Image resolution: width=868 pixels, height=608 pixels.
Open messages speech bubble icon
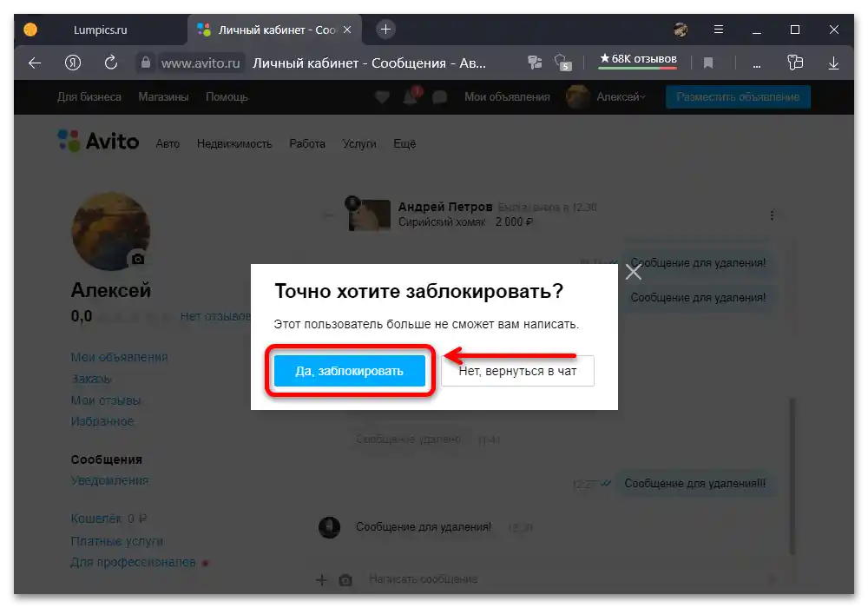(x=439, y=97)
